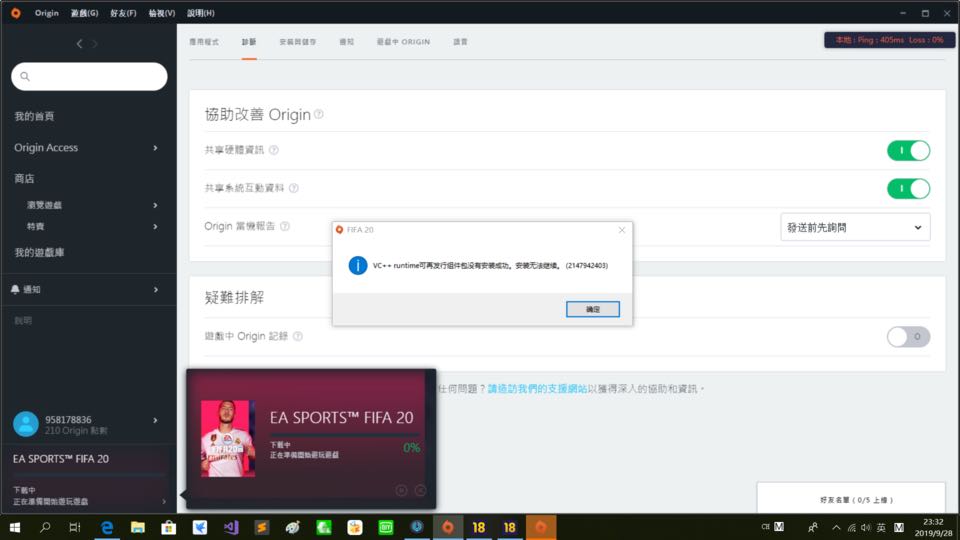The height and width of the screenshot is (540, 960).
Task: Open the 說明(H) menu
Action: [201, 13]
